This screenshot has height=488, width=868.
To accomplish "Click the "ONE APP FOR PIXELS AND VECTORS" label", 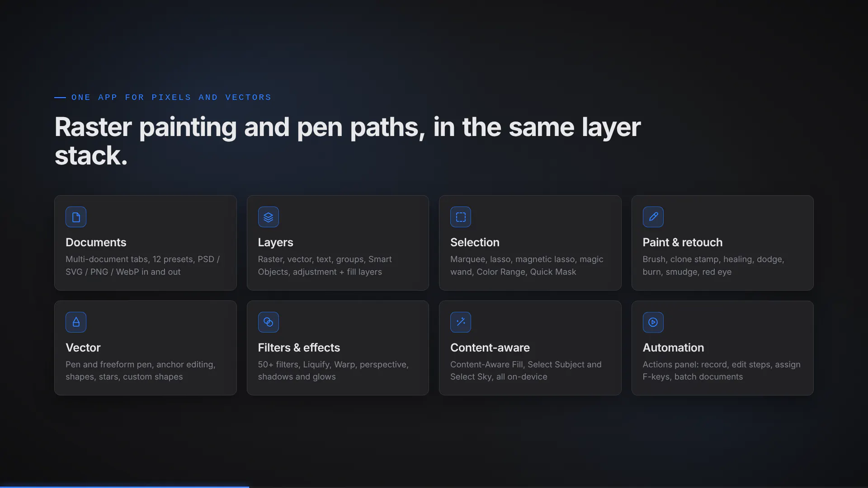I will pos(171,98).
